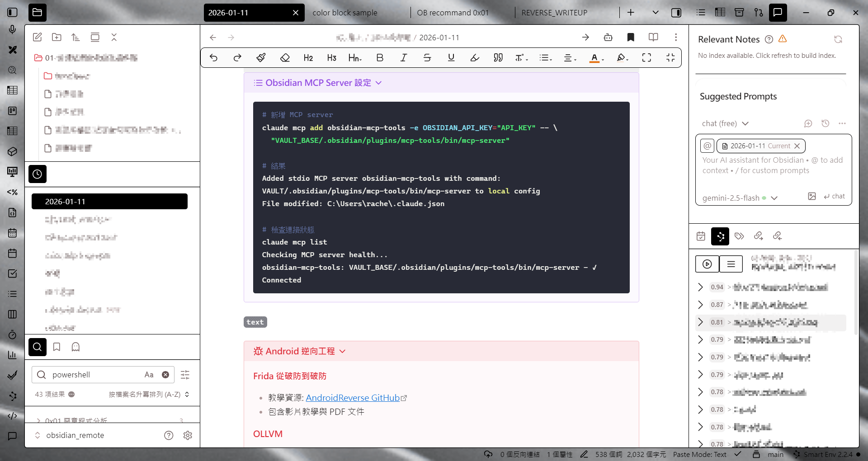Select the gemini-2.5-flash model dropdown
This screenshot has height=461, width=868.
click(x=740, y=198)
